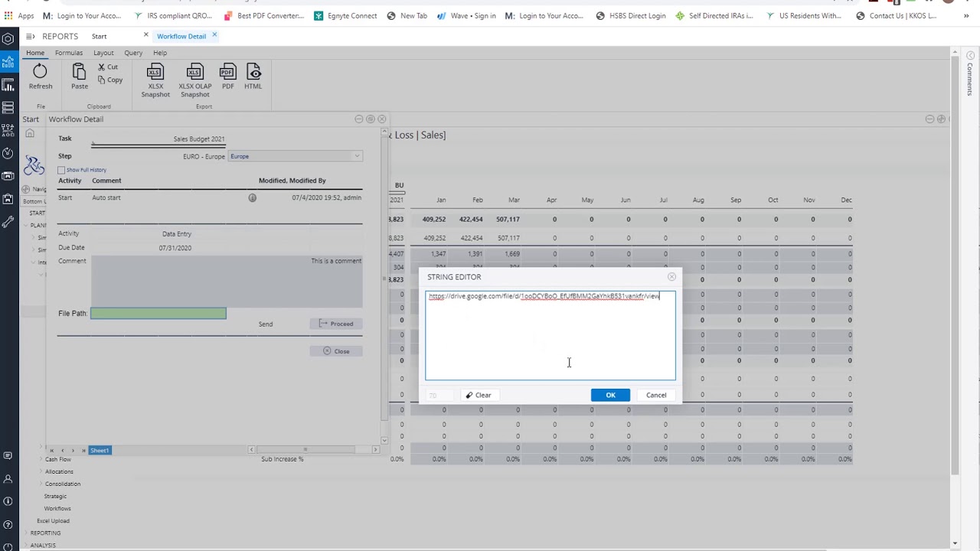Screen dimensions: 980x551
Task: Open the help question mark icon in sidebar
Action: (8, 525)
